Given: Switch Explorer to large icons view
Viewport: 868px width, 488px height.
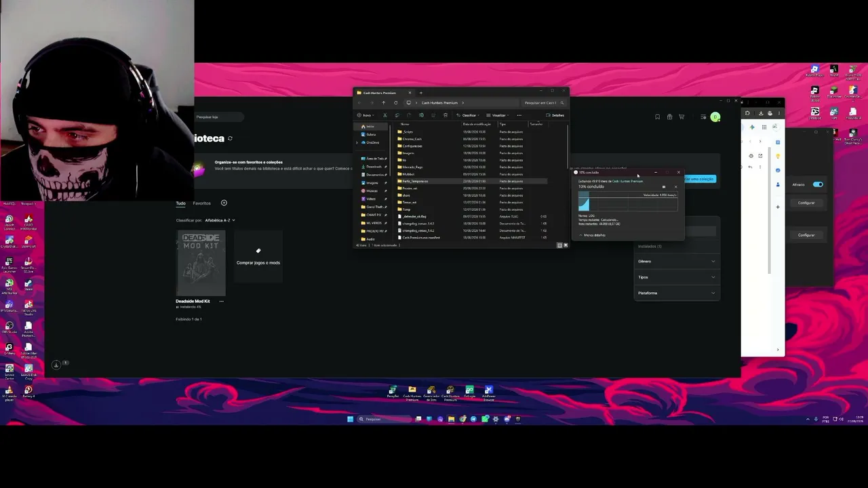Looking at the screenshot, I should point(566,245).
